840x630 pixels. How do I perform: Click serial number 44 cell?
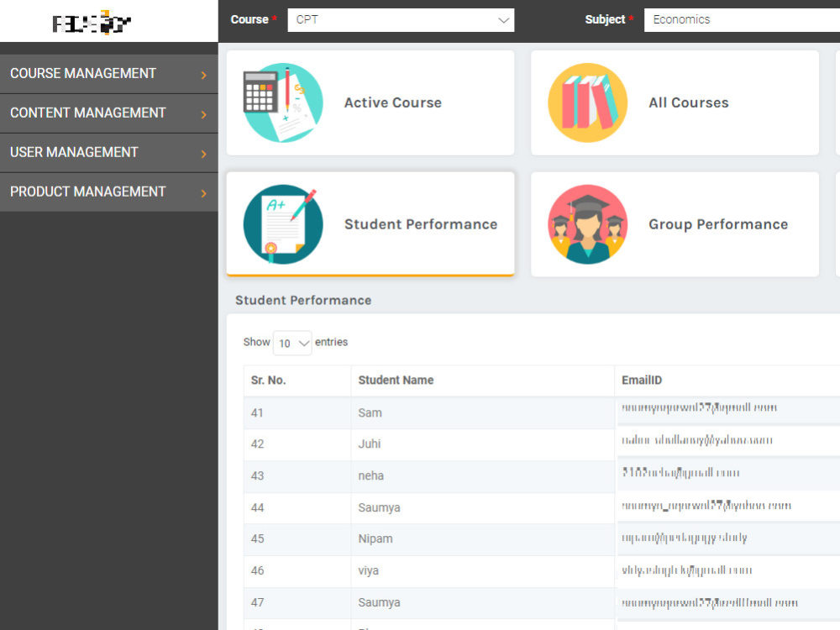(297, 508)
